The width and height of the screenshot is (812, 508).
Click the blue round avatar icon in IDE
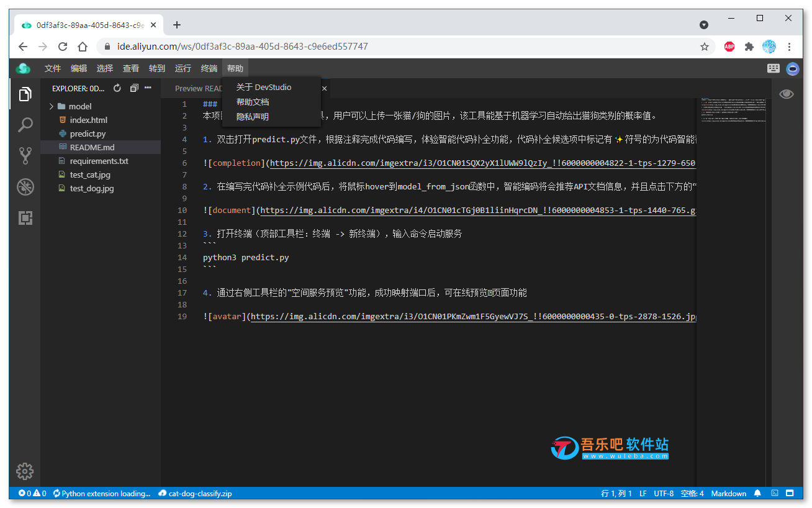coord(793,68)
